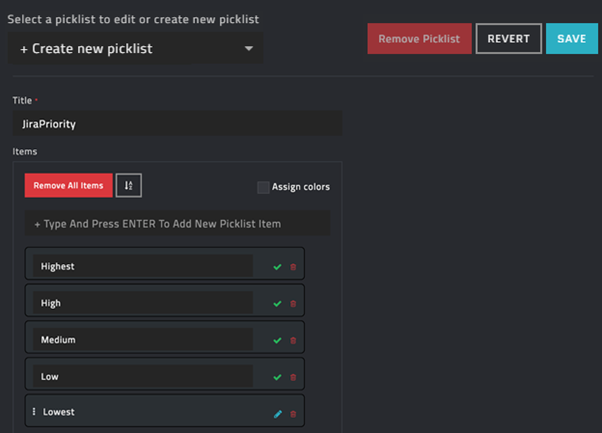Grab the drag handle beside Lowest
Viewport: 602px width, 433px height.
(34, 412)
